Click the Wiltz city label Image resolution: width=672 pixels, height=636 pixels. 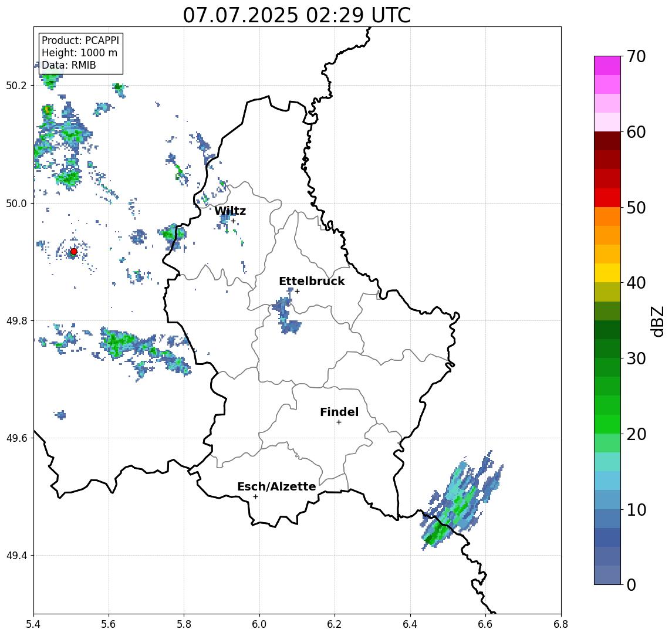point(230,211)
